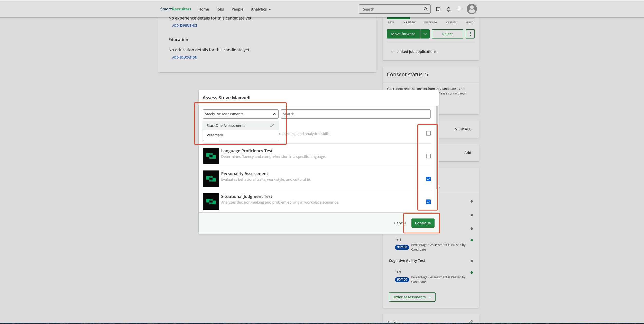Click the three-dot more actions button
The width and height of the screenshot is (644, 324).
[470, 34]
